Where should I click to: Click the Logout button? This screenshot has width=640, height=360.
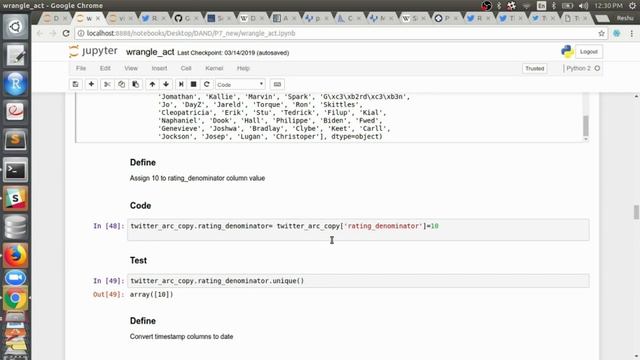589,52
